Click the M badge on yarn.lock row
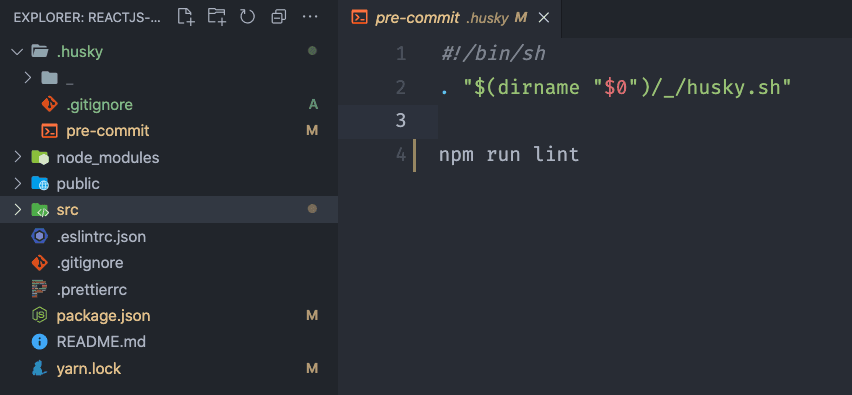Screen dimensions: 852x395 coord(312,369)
